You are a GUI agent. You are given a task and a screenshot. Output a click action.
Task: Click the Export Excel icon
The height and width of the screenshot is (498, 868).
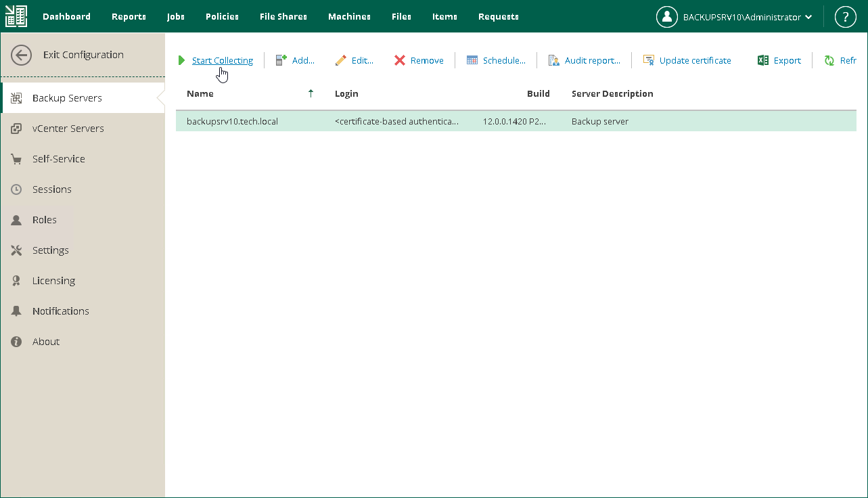(762, 61)
